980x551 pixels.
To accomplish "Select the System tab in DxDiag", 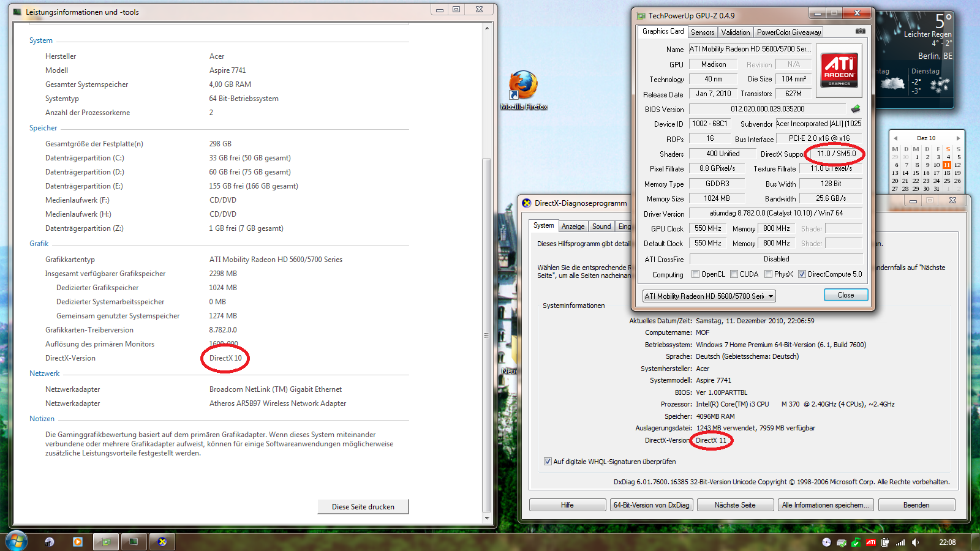I will (543, 225).
